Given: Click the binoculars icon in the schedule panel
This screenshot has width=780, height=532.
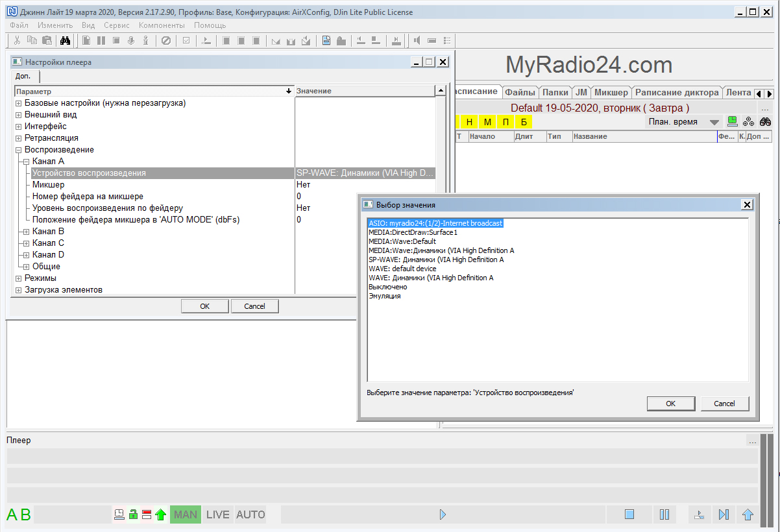Looking at the screenshot, I should (765, 121).
